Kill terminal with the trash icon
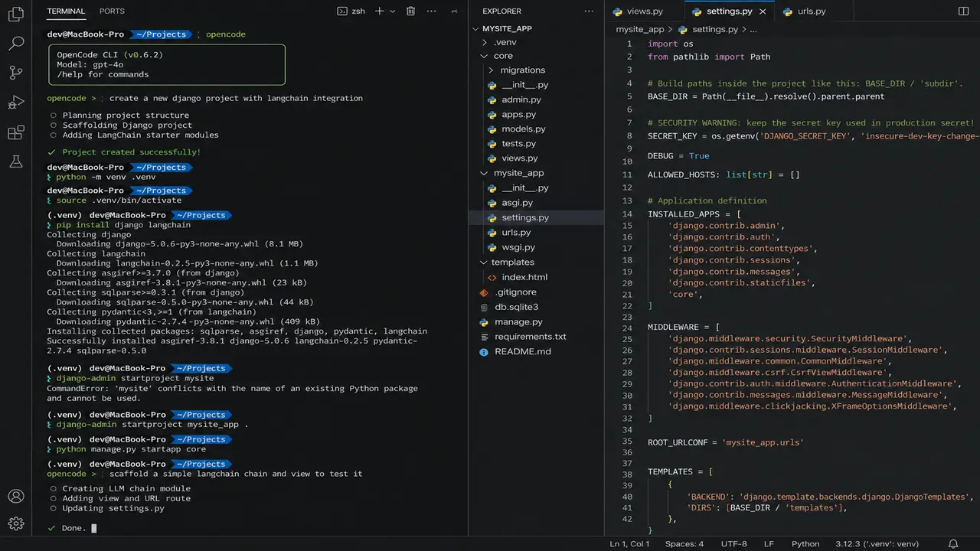Viewport: 980px width, 551px height. [x=410, y=11]
